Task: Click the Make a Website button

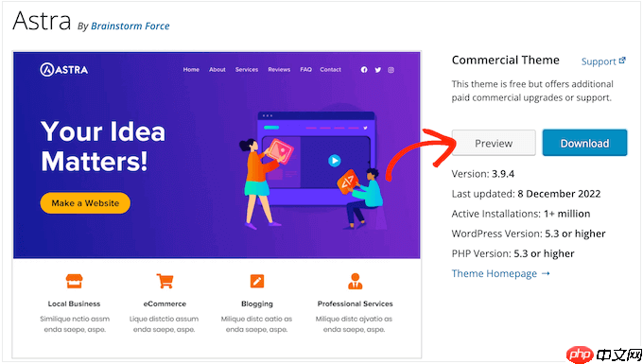Action: [x=85, y=203]
